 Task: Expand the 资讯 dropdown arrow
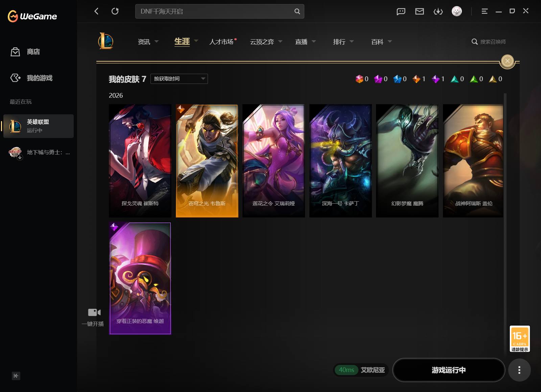click(x=157, y=42)
